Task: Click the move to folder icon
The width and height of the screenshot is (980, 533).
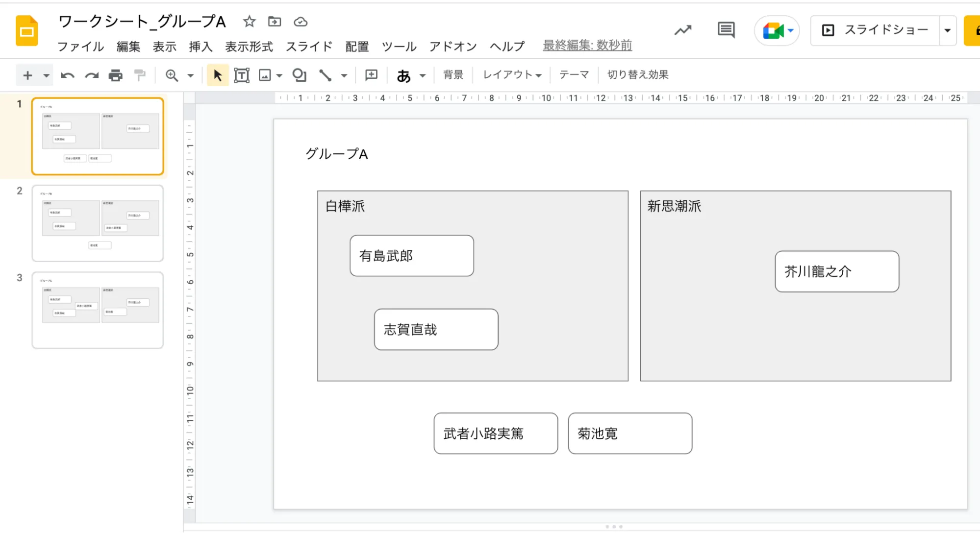Action: (275, 22)
